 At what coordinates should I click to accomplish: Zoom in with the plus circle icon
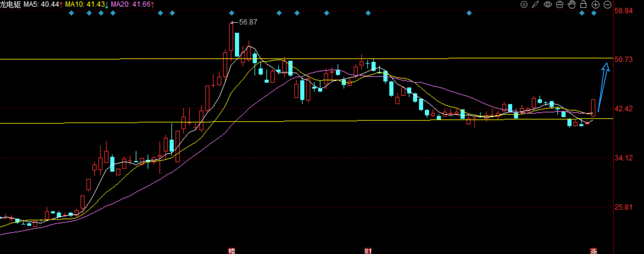coord(595,5)
